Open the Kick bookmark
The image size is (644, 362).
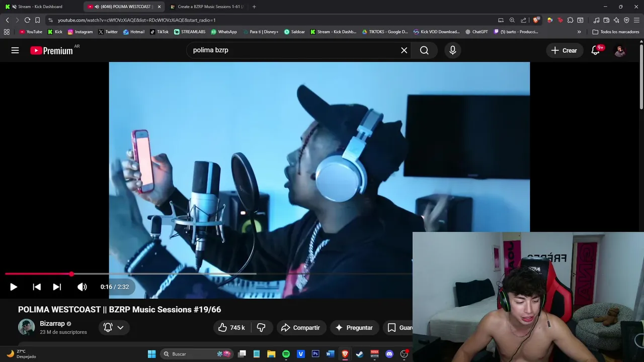55,32
